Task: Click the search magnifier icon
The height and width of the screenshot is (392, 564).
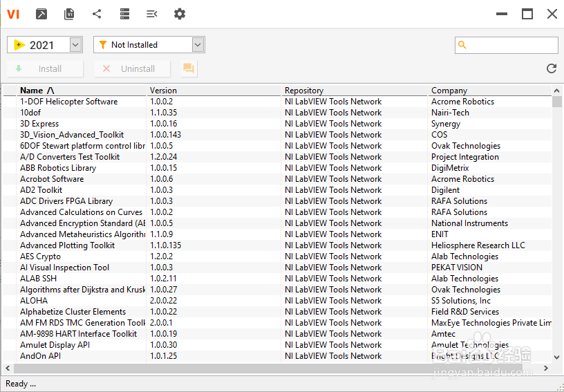Action: tap(462, 45)
